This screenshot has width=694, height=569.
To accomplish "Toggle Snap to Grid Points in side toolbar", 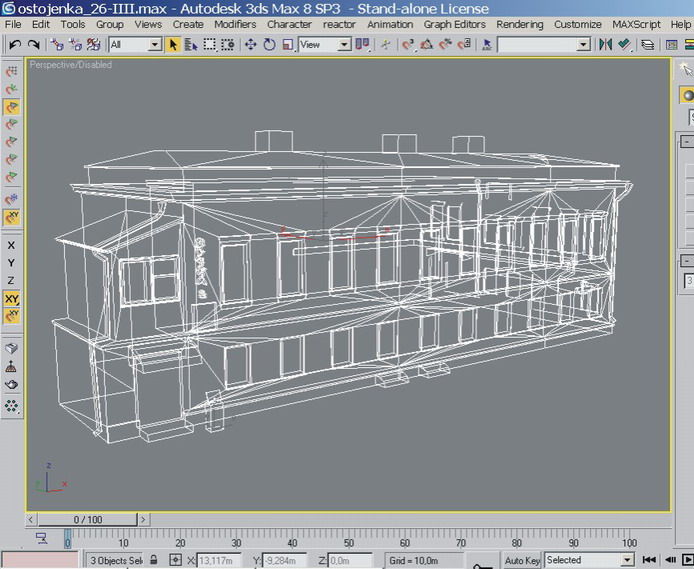I will pyautogui.click(x=12, y=71).
